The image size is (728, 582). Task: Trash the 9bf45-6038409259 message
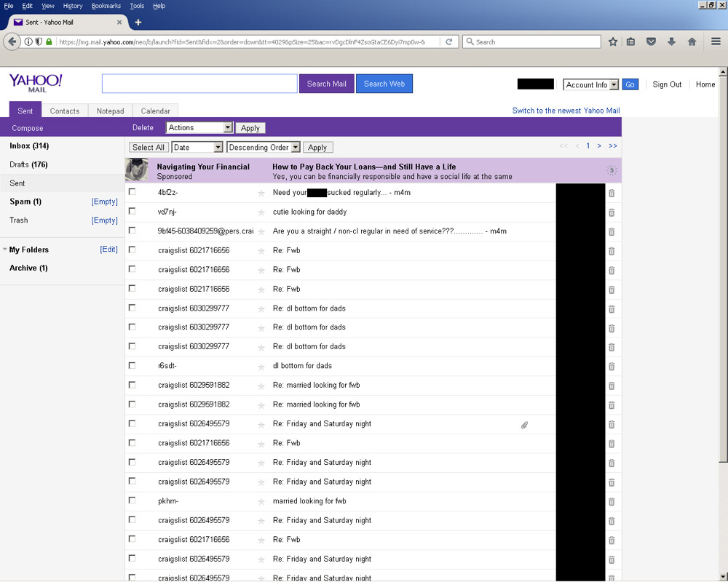(x=612, y=231)
